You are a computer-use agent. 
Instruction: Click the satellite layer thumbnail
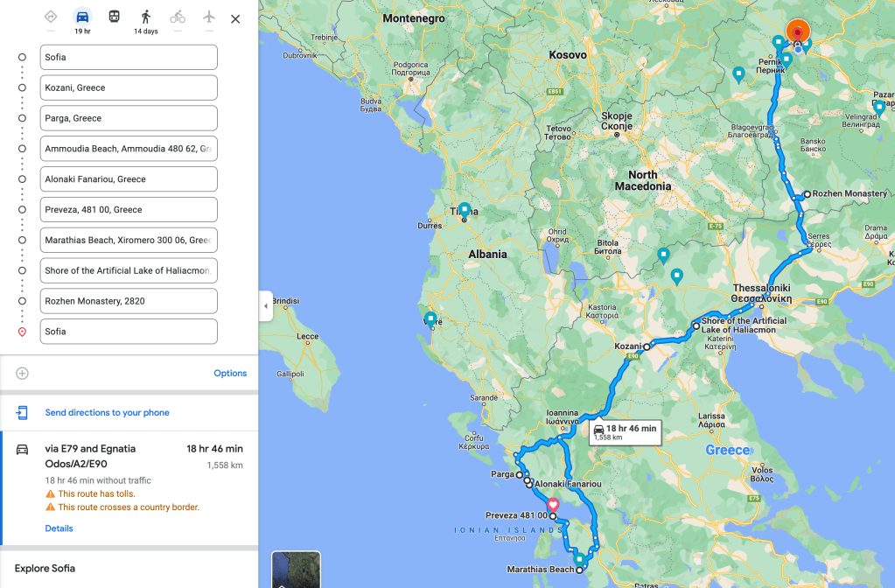click(x=297, y=569)
